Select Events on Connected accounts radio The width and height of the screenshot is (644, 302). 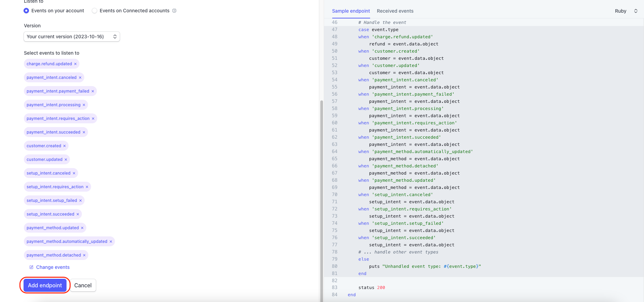pos(94,11)
